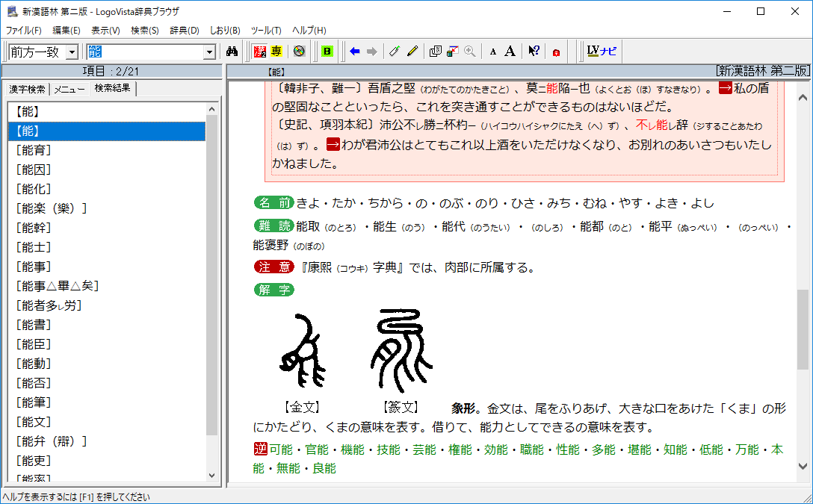Click the context help arrow-question icon
813x504 pixels.
pos(534,52)
